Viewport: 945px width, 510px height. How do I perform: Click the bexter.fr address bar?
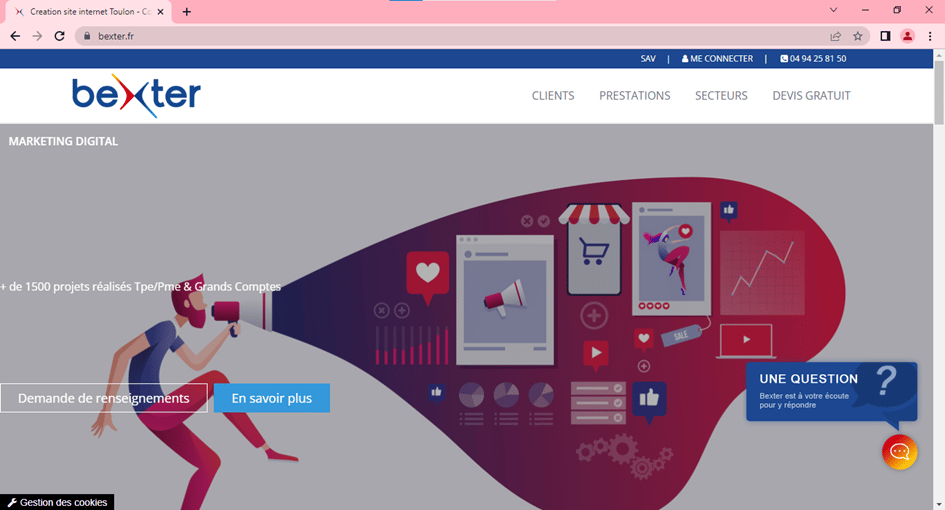pyautogui.click(x=458, y=36)
